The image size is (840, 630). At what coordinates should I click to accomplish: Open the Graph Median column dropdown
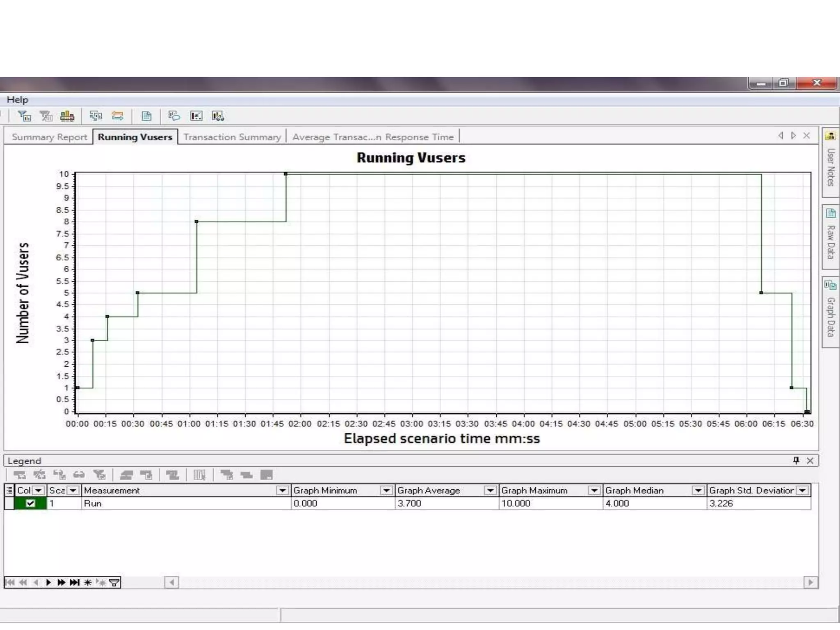pos(698,491)
